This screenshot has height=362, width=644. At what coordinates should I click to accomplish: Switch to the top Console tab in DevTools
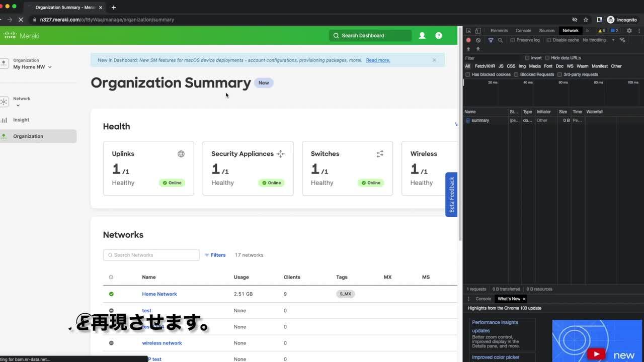pyautogui.click(x=523, y=31)
